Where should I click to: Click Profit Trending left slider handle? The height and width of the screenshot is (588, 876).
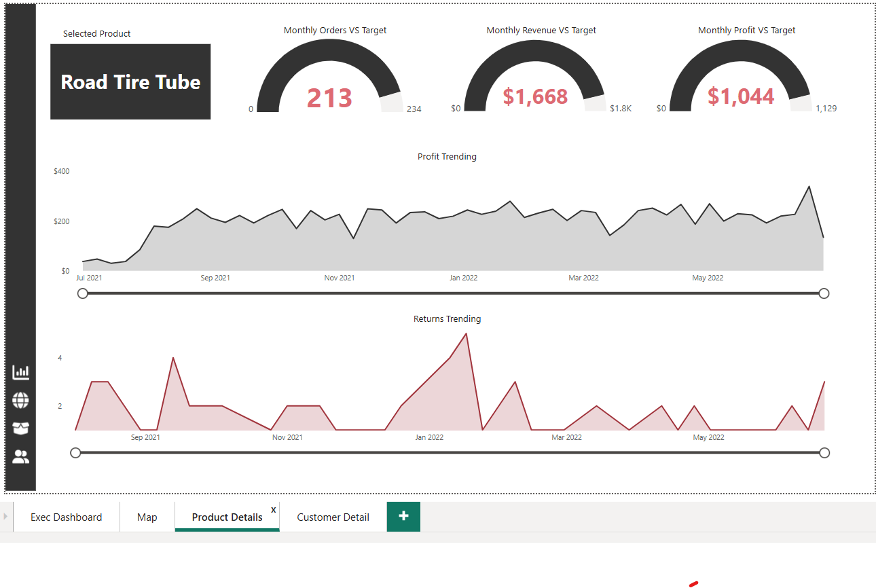(83, 293)
